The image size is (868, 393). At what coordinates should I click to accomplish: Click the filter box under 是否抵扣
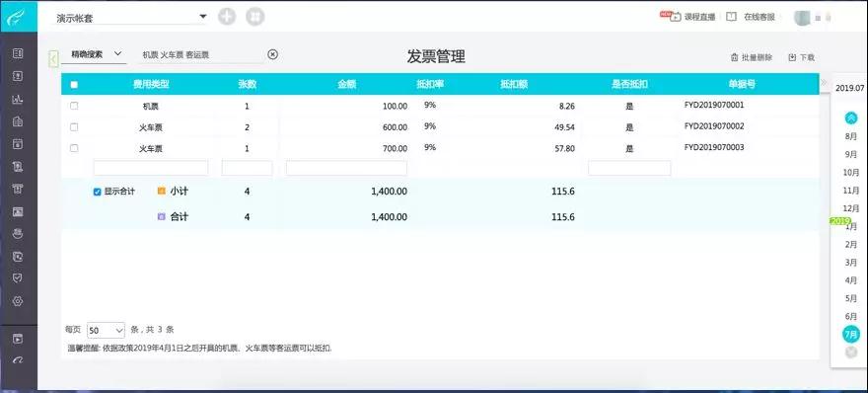pyautogui.click(x=629, y=168)
